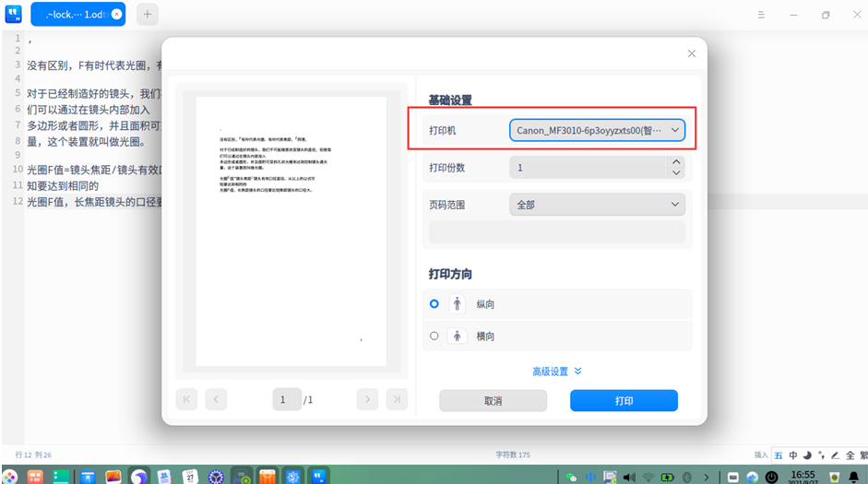868x484 pixels.
Task: Click the 插入 insert mode indicator
Action: click(761, 454)
